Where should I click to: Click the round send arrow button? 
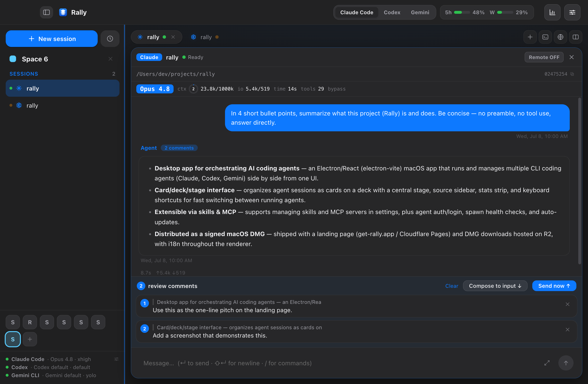pyautogui.click(x=566, y=363)
